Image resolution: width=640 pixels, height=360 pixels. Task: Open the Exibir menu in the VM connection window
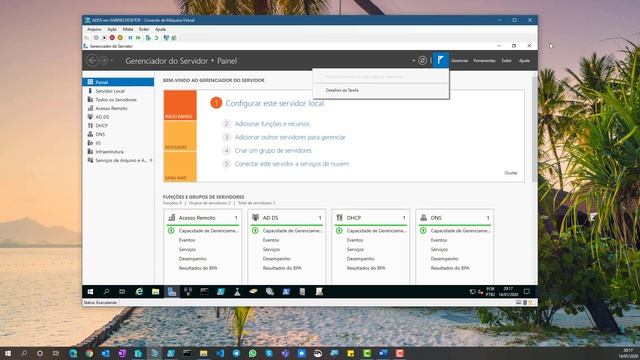(x=144, y=29)
